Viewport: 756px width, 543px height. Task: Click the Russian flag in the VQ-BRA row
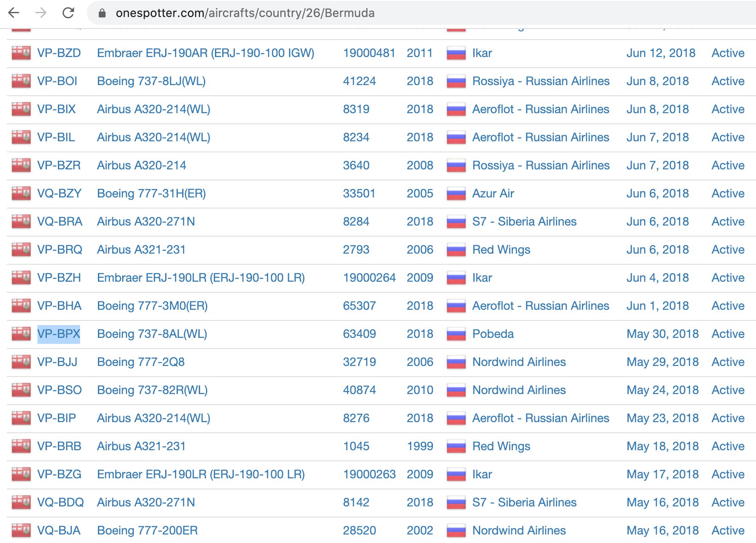click(x=456, y=222)
